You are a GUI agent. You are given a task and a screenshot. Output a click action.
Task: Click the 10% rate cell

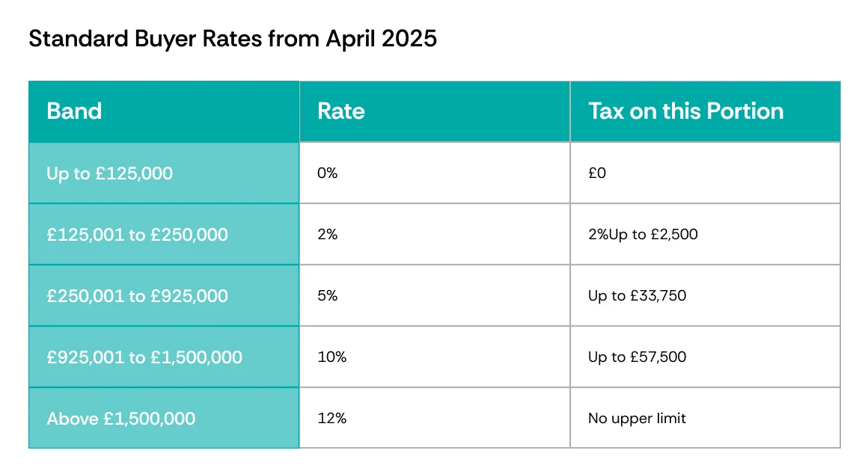click(435, 357)
